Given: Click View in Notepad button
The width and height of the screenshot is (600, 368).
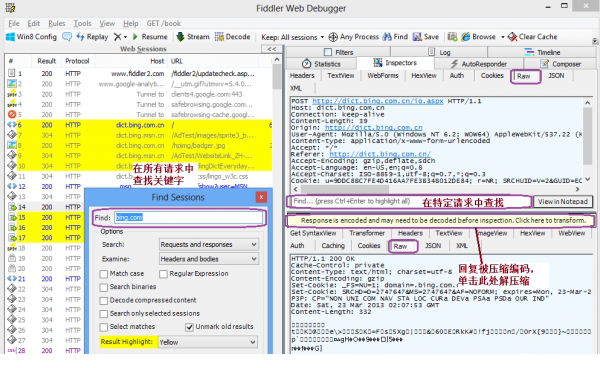Looking at the screenshot, I should coord(562,202).
